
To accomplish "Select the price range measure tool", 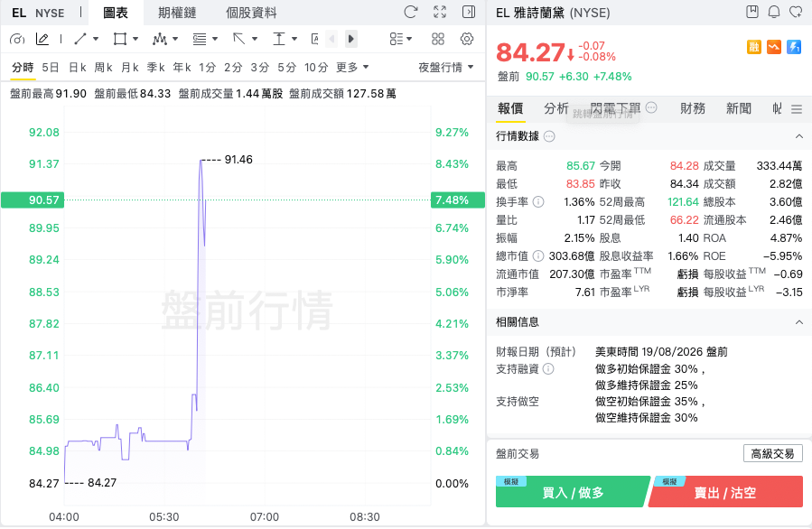I will pos(278,39).
